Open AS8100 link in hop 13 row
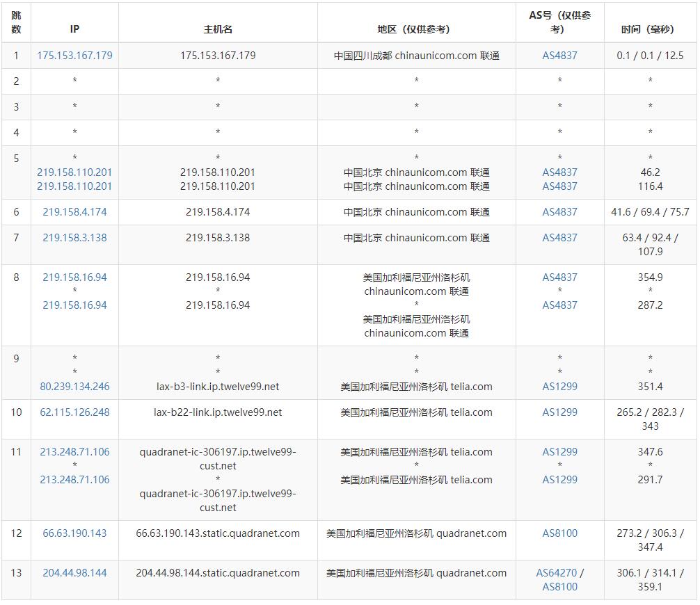 pos(560,587)
